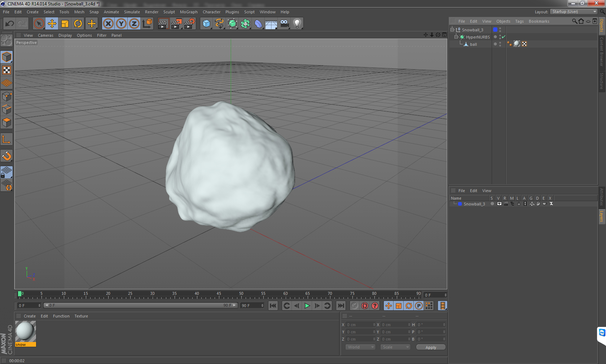Render the active view
This screenshot has height=364, width=606.
click(163, 24)
